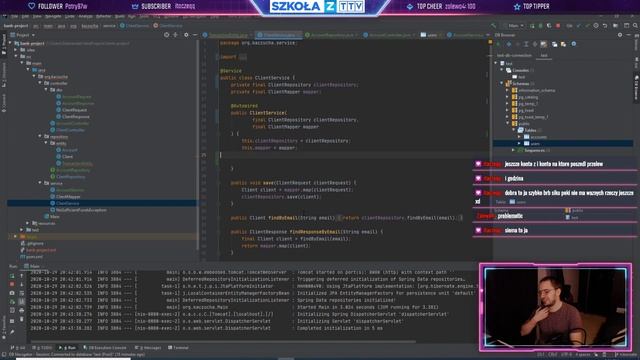Click the rerun icon in the Run panel
This screenshot has width=640, height=360.
tap(12, 276)
